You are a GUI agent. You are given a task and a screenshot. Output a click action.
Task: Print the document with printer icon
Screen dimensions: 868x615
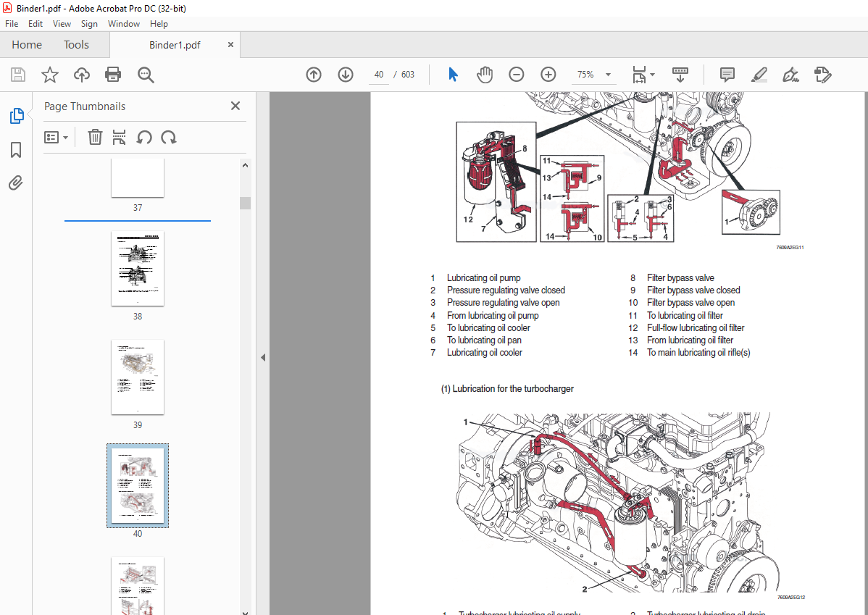tap(114, 75)
